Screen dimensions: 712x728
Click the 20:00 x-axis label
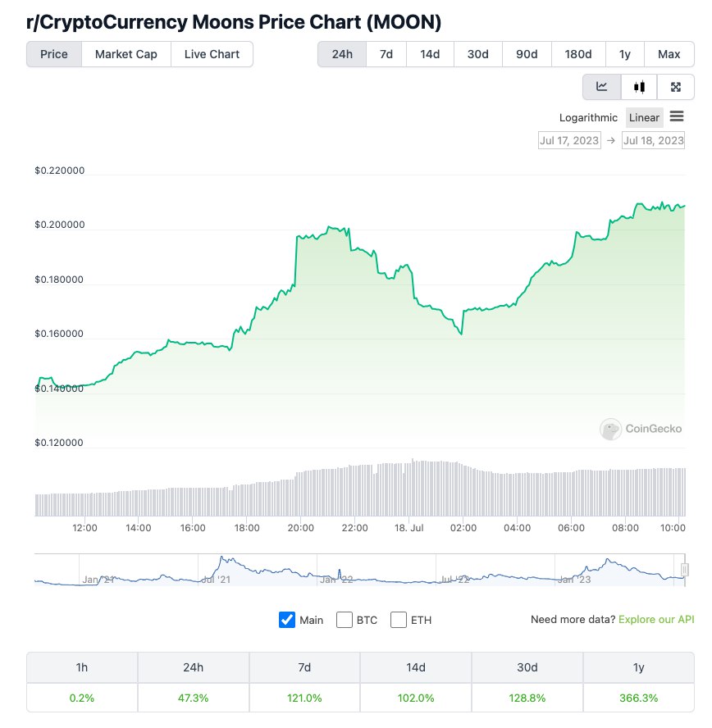[x=300, y=528]
